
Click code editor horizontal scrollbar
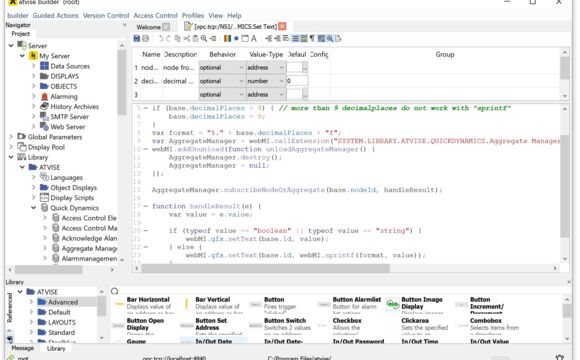265,268
